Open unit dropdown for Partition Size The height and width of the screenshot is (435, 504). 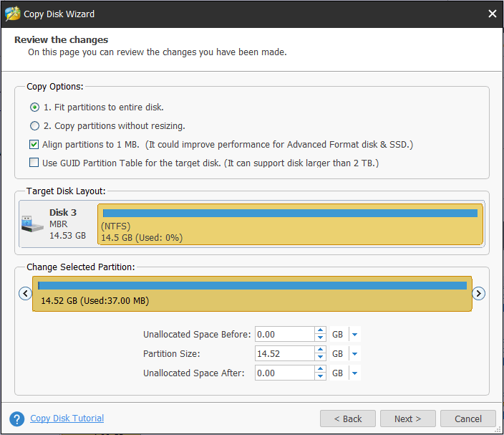pos(355,354)
